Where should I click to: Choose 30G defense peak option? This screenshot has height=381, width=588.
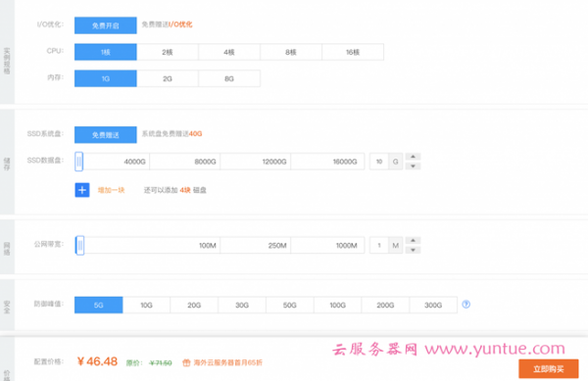pyautogui.click(x=242, y=305)
